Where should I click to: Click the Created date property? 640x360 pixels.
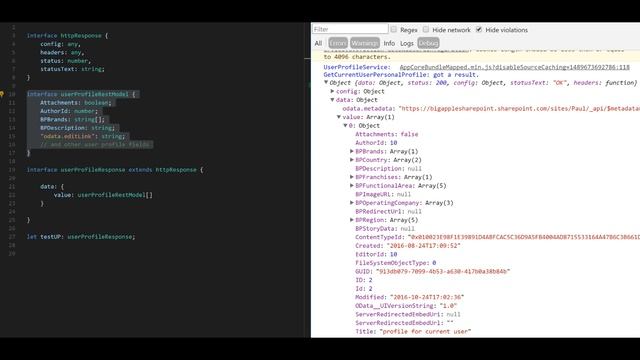click(x=408, y=246)
